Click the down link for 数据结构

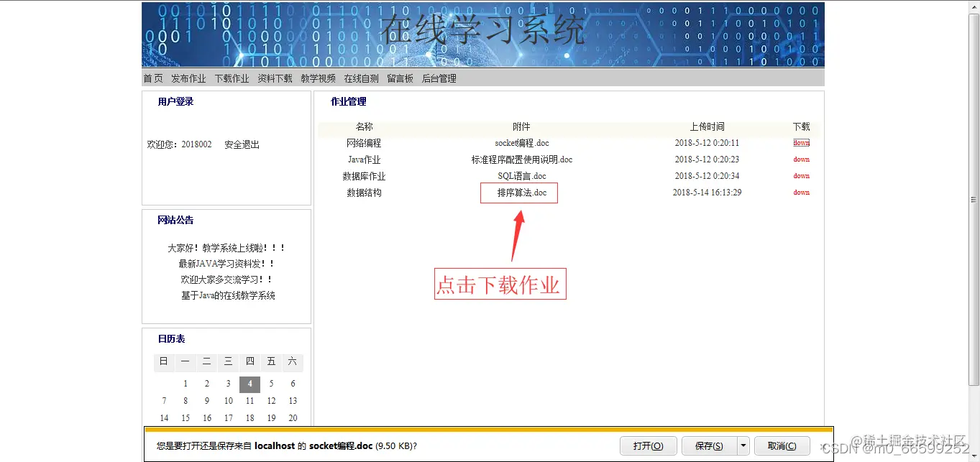[x=801, y=192]
